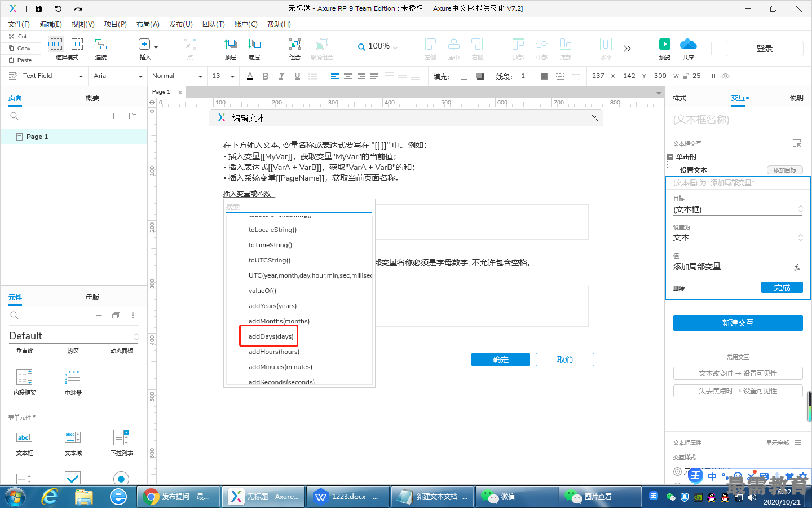Click the 登录 login button

[765, 49]
